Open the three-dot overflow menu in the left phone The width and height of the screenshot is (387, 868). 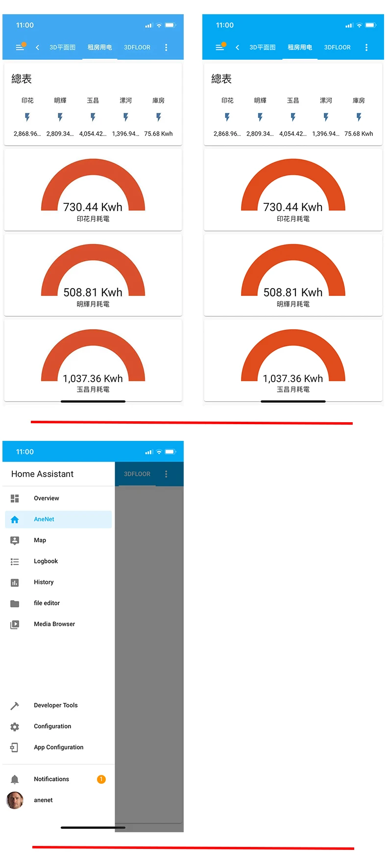pos(166,48)
